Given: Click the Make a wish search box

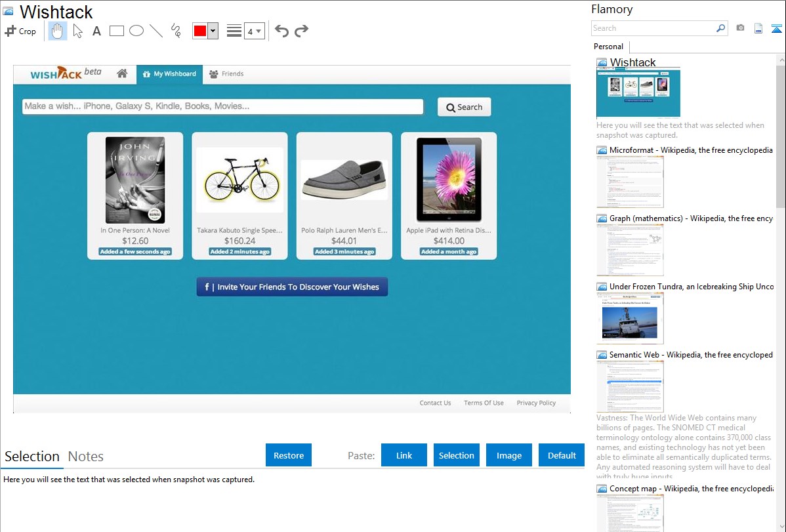Looking at the screenshot, I should pyautogui.click(x=222, y=106).
